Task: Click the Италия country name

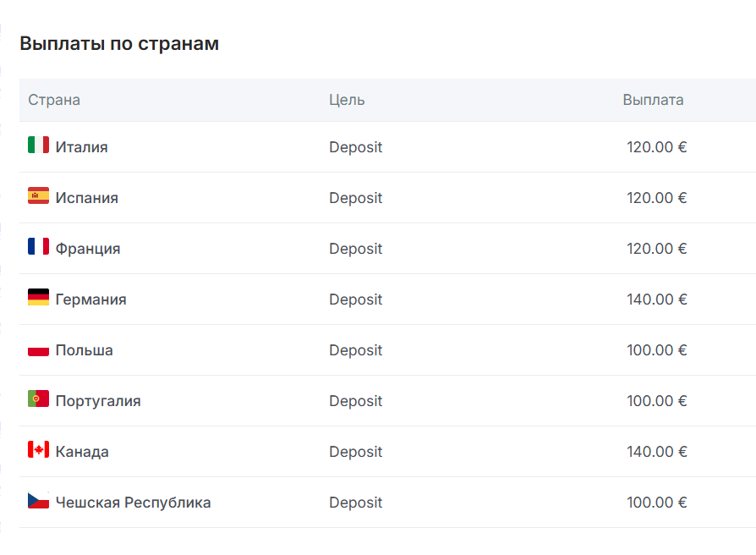Action: (82, 147)
